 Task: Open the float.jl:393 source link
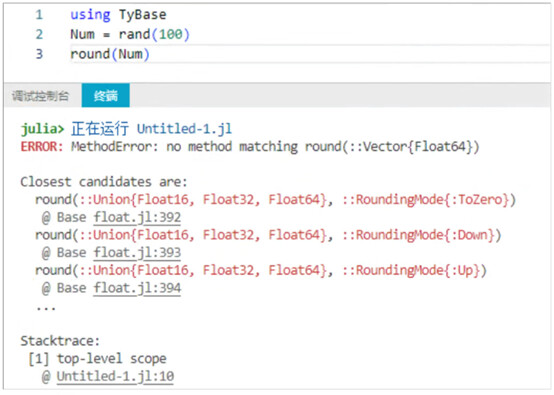pos(137,253)
